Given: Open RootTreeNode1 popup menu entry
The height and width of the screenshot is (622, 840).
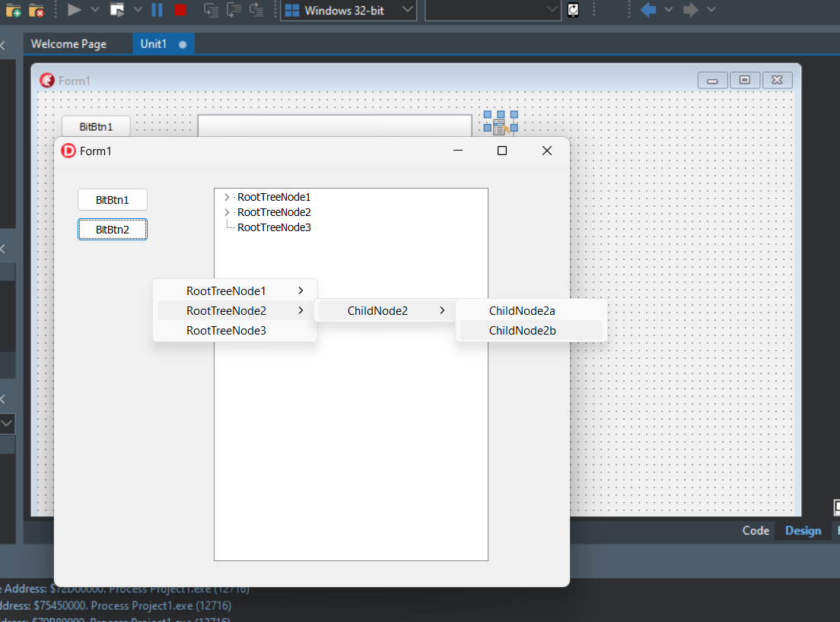Looking at the screenshot, I should (235, 290).
